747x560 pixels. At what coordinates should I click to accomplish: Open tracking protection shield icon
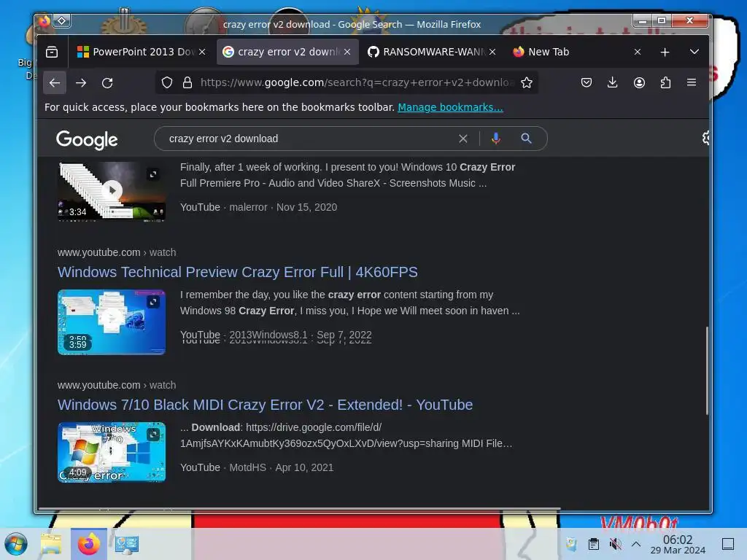click(167, 83)
